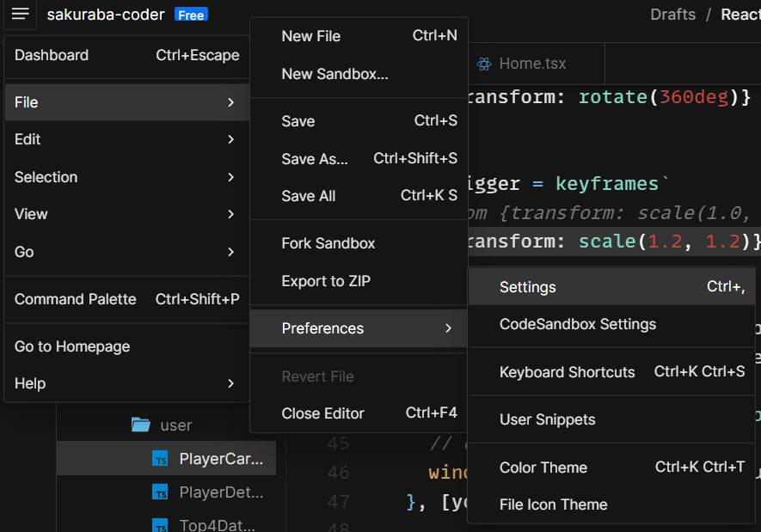Viewport: 761px width, 532px height.
Task: Click the keyframes code text
Action: click(x=607, y=183)
